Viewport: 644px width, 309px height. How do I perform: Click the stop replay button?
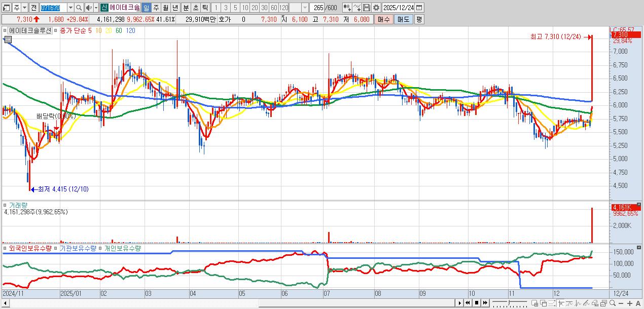(477, 303)
